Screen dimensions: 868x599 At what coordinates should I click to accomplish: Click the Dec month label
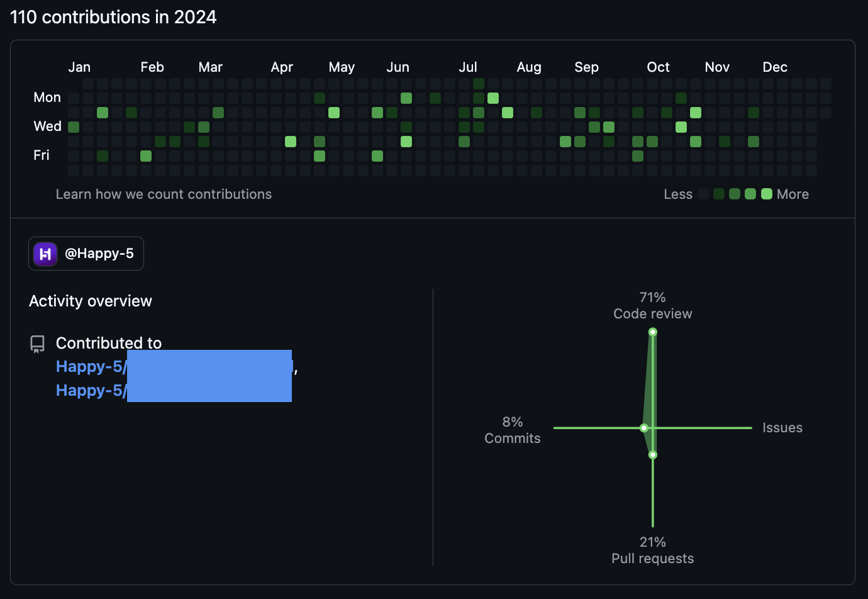coord(775,67)
